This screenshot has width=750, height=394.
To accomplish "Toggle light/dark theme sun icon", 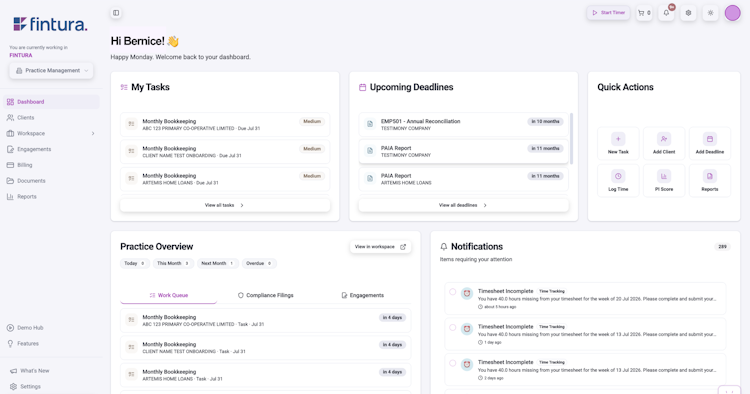I will (710, 13).
